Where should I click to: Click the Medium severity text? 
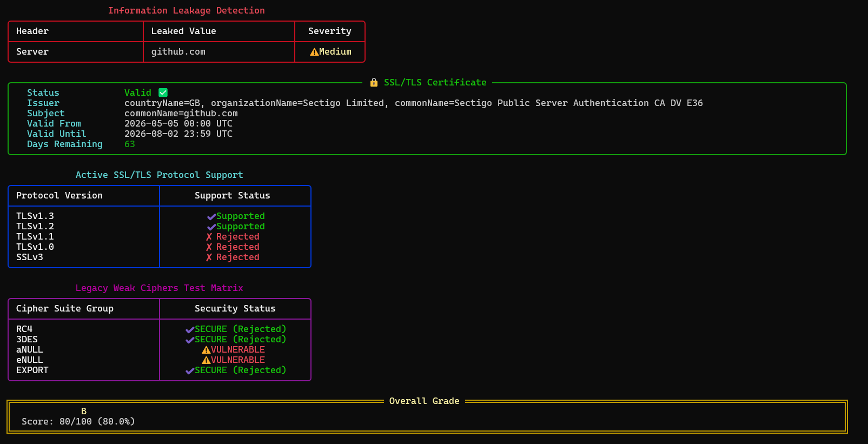(335, 51)
